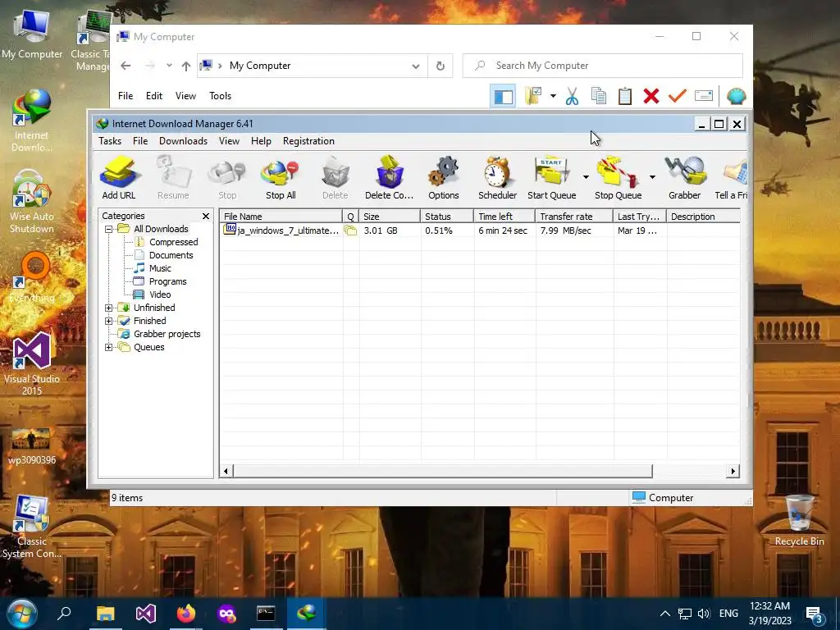Click the horizontal scrollbar left arrow
840x630 pixels.
coord(226,472)
